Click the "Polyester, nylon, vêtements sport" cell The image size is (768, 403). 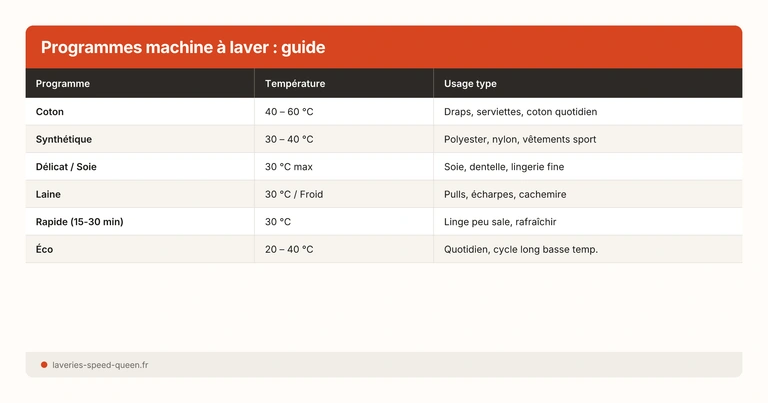(520, 139)
